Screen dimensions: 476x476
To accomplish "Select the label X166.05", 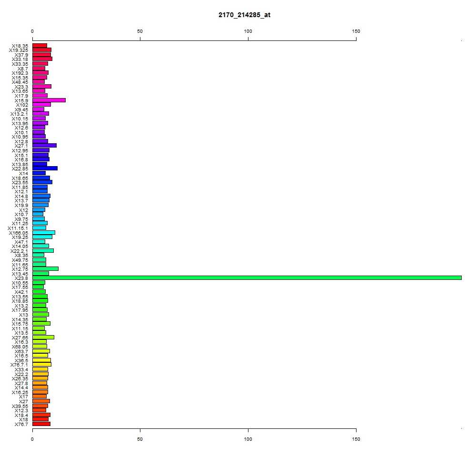I will [x=19, y=233].
